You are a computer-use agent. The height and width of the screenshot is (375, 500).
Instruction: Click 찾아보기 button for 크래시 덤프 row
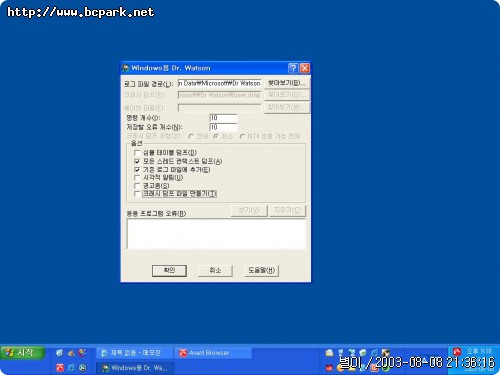coord(287,95)
